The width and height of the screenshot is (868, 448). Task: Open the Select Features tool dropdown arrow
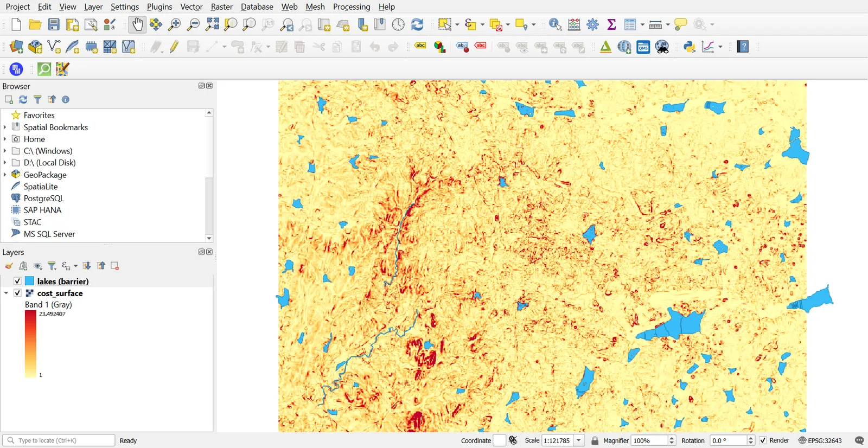[x=457, y=24]
